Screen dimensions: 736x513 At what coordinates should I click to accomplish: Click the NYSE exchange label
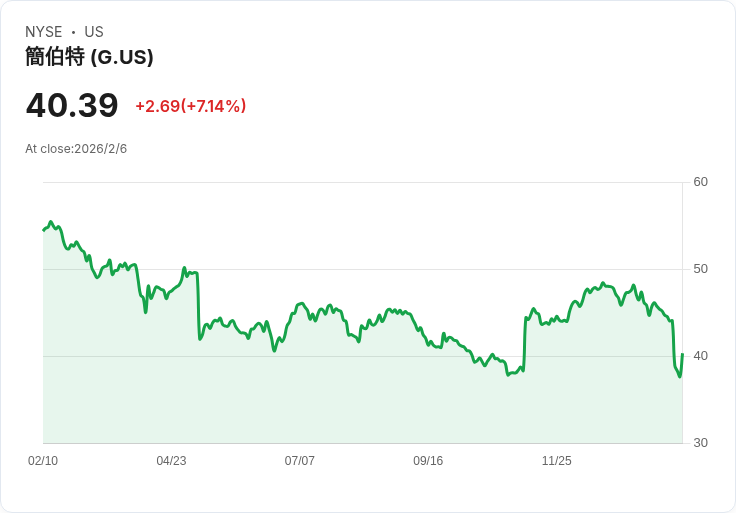43,32
